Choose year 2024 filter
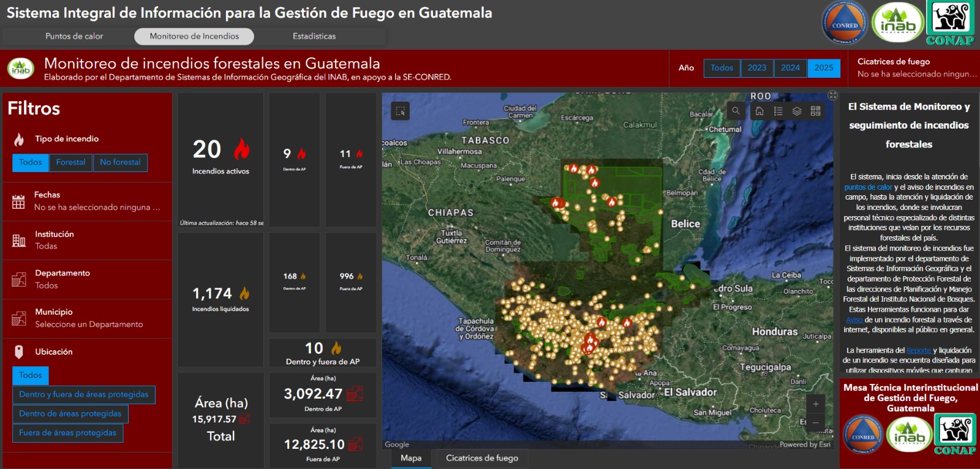Viewport: 980px width, 469px height. (x=790, y=68)
